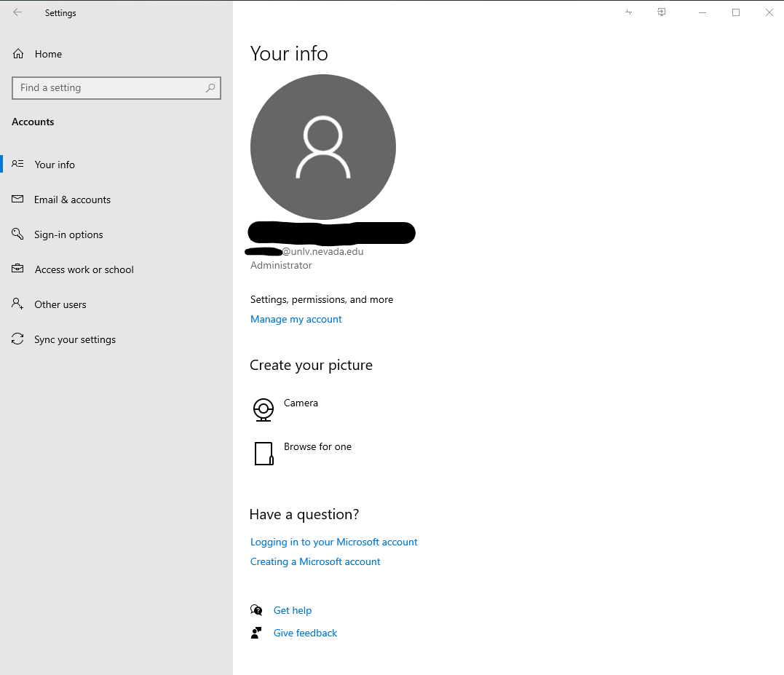
Task: Maximize the Settings window
Action: (x=736, y=12)
